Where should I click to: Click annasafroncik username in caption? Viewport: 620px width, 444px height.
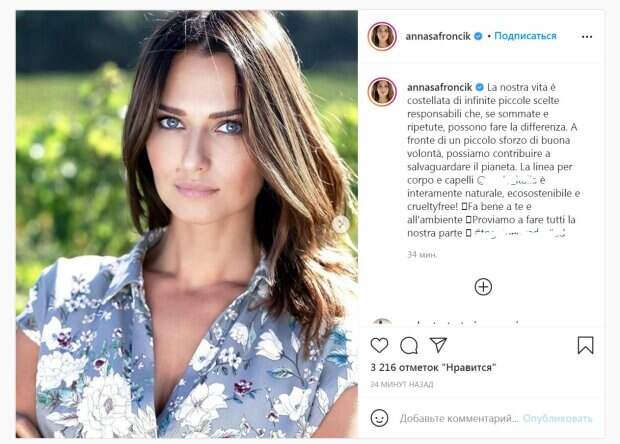[x=439, y=87]
